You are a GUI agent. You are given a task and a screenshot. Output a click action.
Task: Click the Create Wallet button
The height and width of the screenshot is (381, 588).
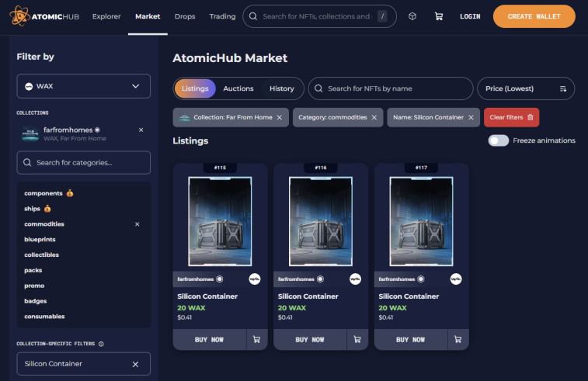pos(534,16)
